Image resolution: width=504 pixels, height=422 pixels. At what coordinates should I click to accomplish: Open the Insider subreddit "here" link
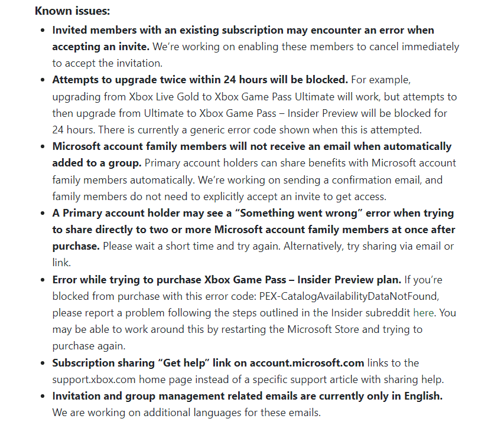[423, 312]
